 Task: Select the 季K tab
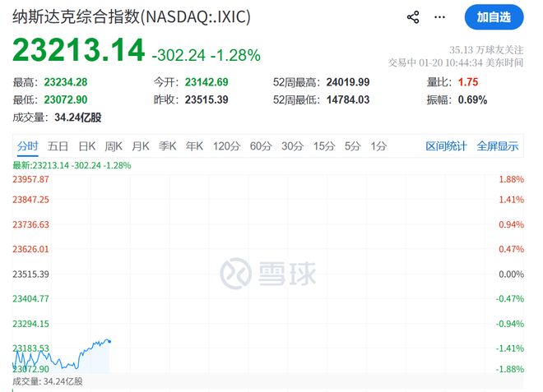(x=168, y=146)
